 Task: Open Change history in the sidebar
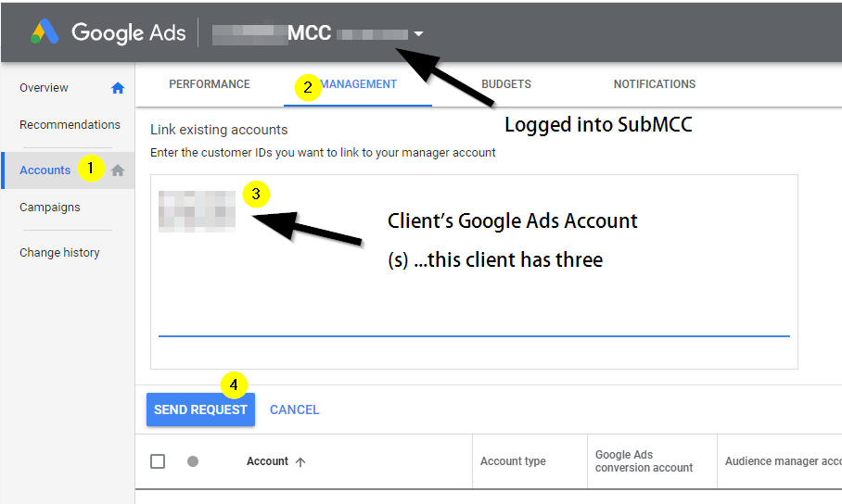(x=59, y=252)
